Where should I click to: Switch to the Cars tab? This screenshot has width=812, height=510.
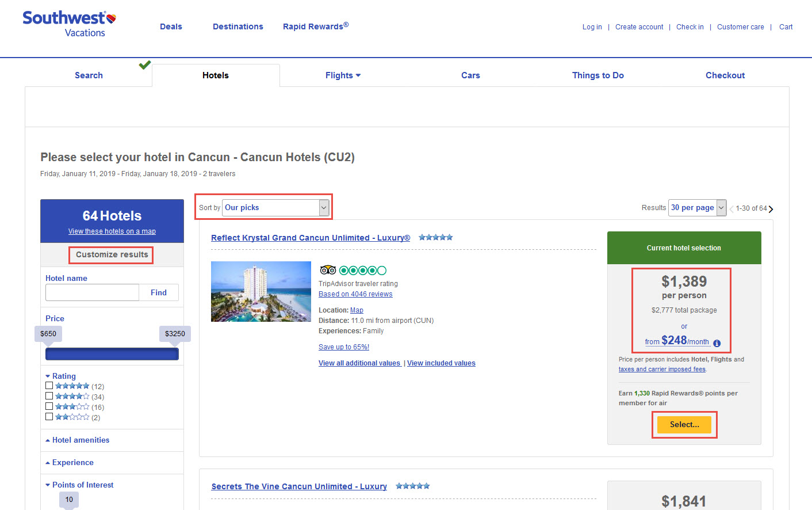tap(470, 75)
